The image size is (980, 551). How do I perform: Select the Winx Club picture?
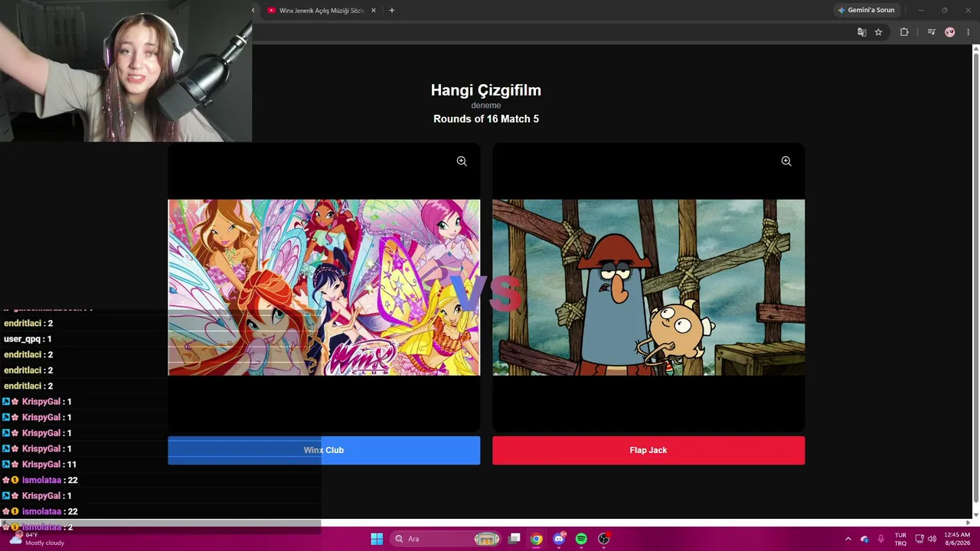point(324,288)
